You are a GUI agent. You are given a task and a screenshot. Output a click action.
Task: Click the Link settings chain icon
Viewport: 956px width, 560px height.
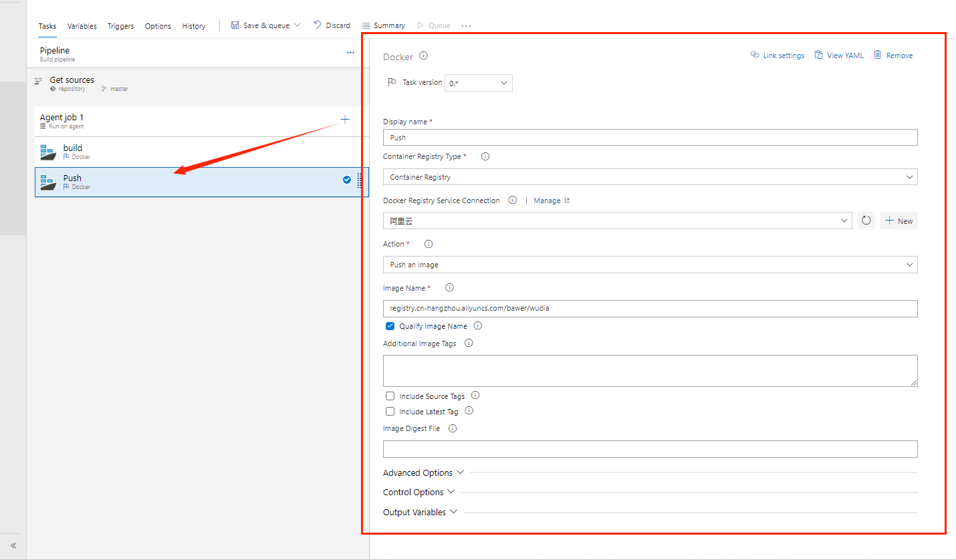(755, 55)
